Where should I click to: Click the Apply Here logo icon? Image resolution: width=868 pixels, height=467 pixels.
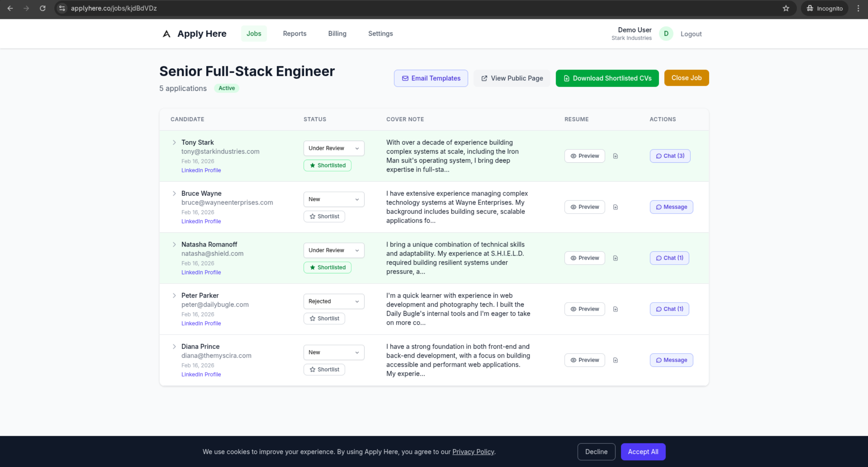tap(166, 34)
